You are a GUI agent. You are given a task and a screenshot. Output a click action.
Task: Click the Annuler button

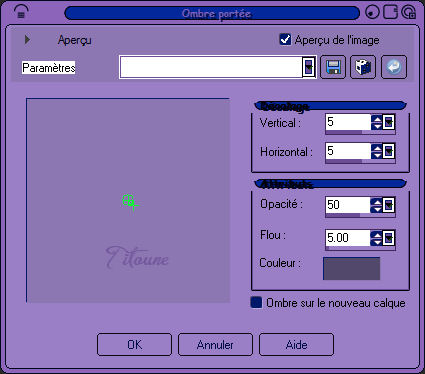(215, 344)
